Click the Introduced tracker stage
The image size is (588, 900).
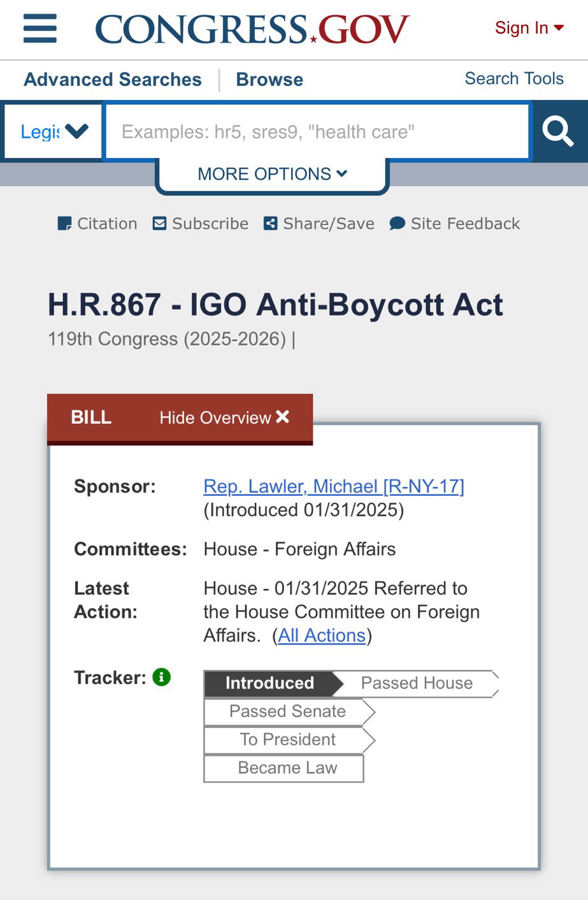pos(269,683)
